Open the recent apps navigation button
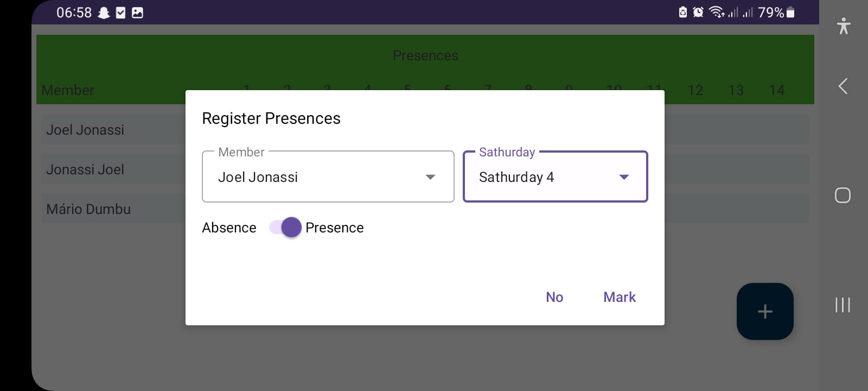 843,305
